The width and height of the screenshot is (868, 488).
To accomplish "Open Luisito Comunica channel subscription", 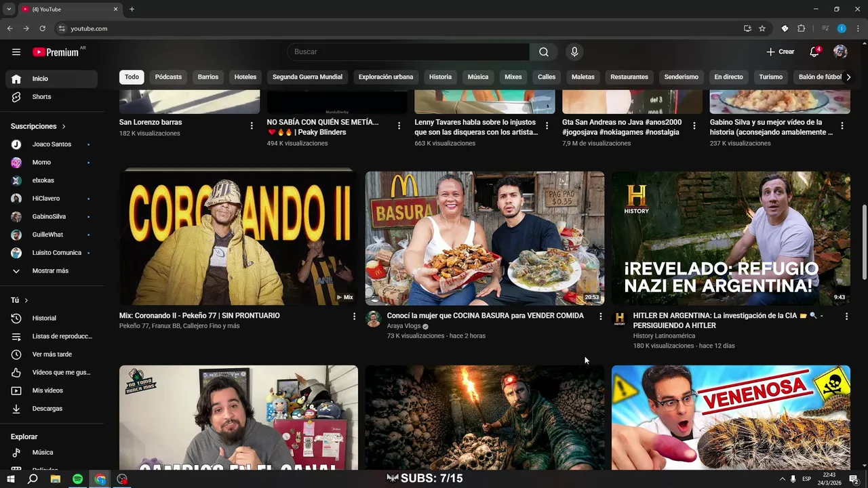I will point(52,253).
